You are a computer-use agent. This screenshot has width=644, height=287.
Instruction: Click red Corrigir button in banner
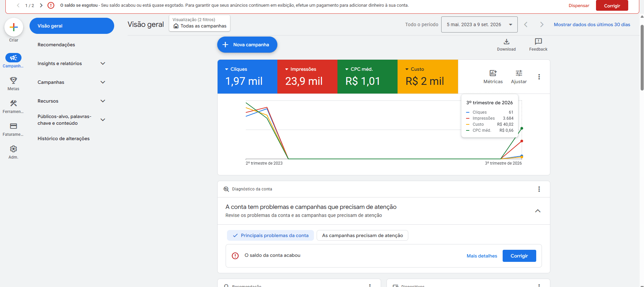coord(612,6)
